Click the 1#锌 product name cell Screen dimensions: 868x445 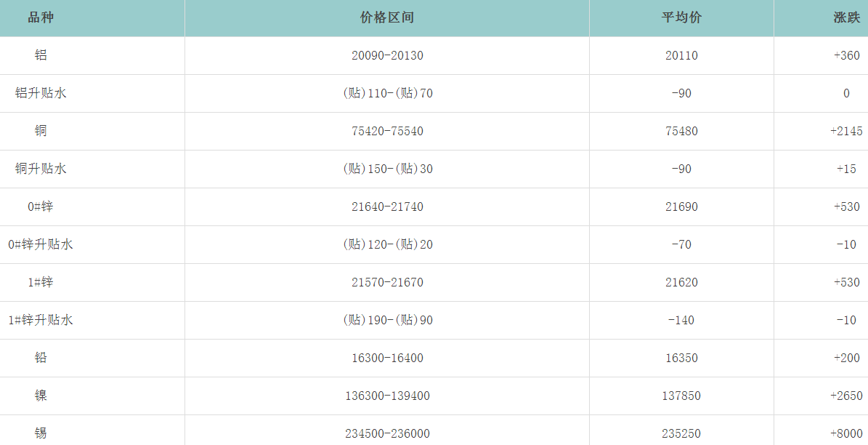coord(41,282)
